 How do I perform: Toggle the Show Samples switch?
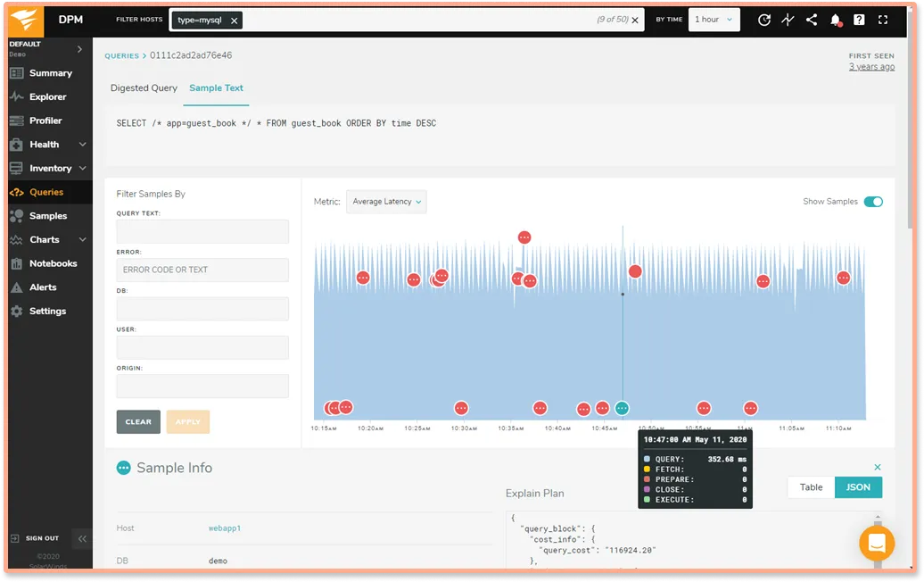[x=873, y=202]
